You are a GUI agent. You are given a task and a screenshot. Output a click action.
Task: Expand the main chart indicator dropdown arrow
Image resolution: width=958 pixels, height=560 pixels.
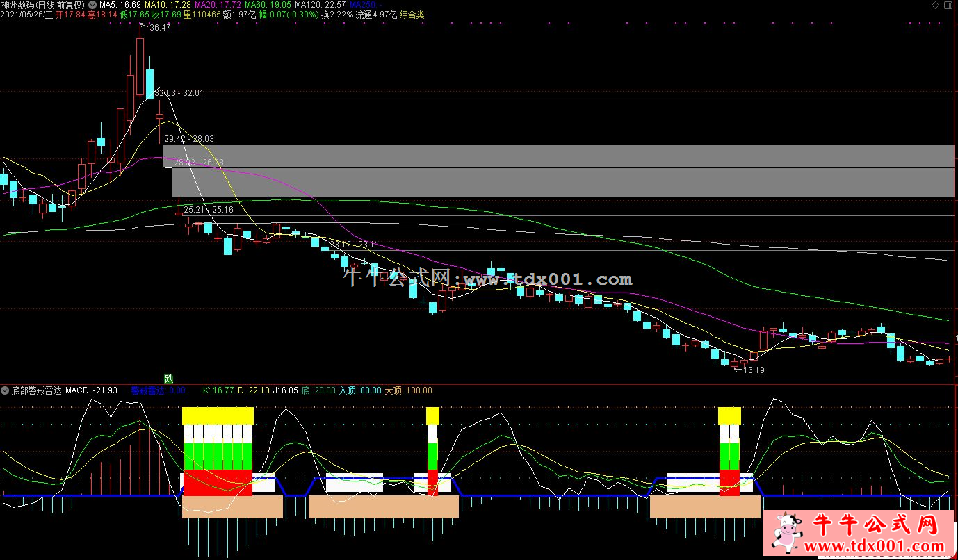click(93, 4)
